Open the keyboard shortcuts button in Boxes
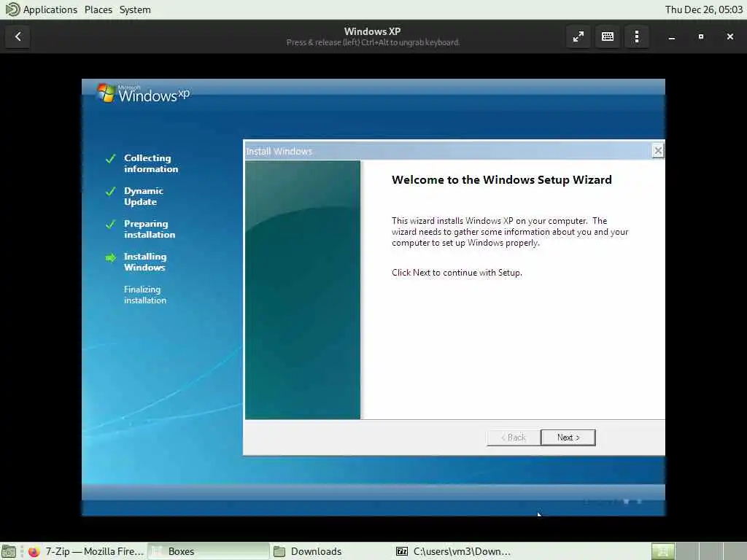 (x=608, y=36)
